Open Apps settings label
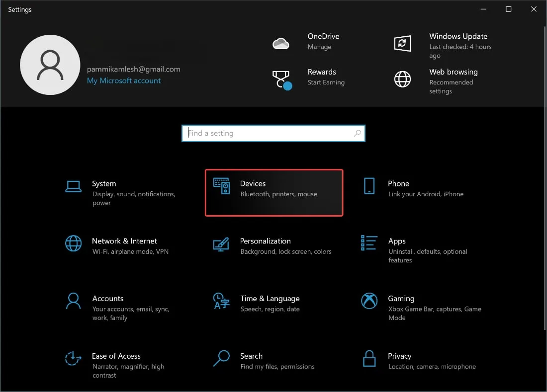The height and width of the screenshot is (392, 547). [x=397, y=241]
